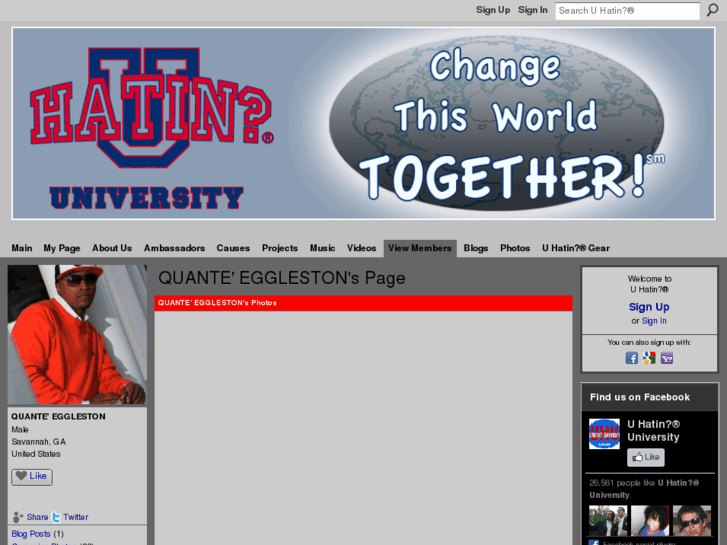Go to the About Us tab
The image size is (727, 545).
tap(112, 248)
